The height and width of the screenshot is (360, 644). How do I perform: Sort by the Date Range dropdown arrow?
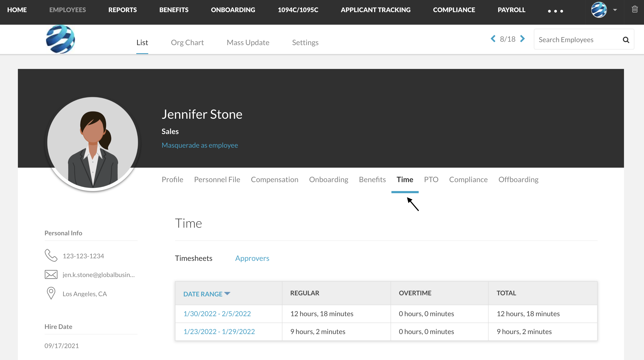(x=227, y=293)
